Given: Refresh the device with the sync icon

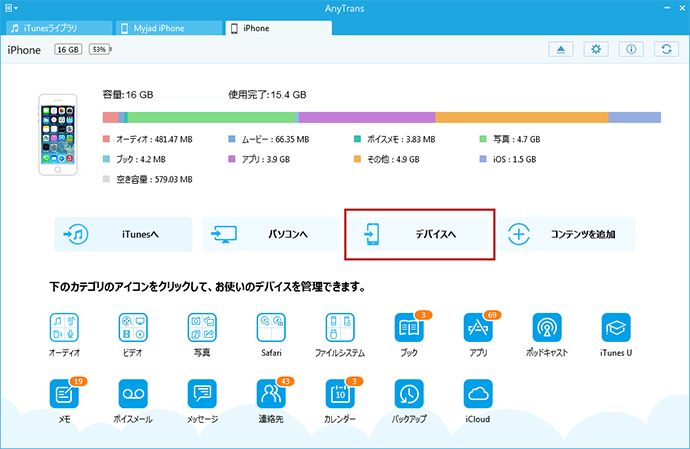Looking at the screenshot, I should click(666, 49).
